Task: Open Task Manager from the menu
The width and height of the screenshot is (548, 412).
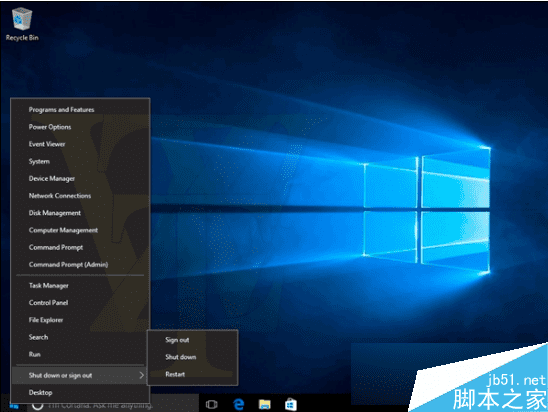Action: (x=81, y=285)
